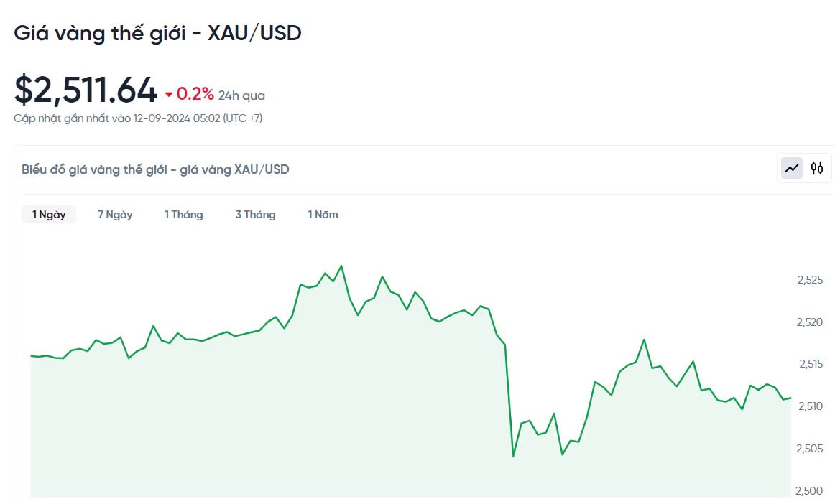Image resolution: width=835 pixels, height=504 pixels.
Task: Click the 2,500 y-axis label
Action: point(810,491)
